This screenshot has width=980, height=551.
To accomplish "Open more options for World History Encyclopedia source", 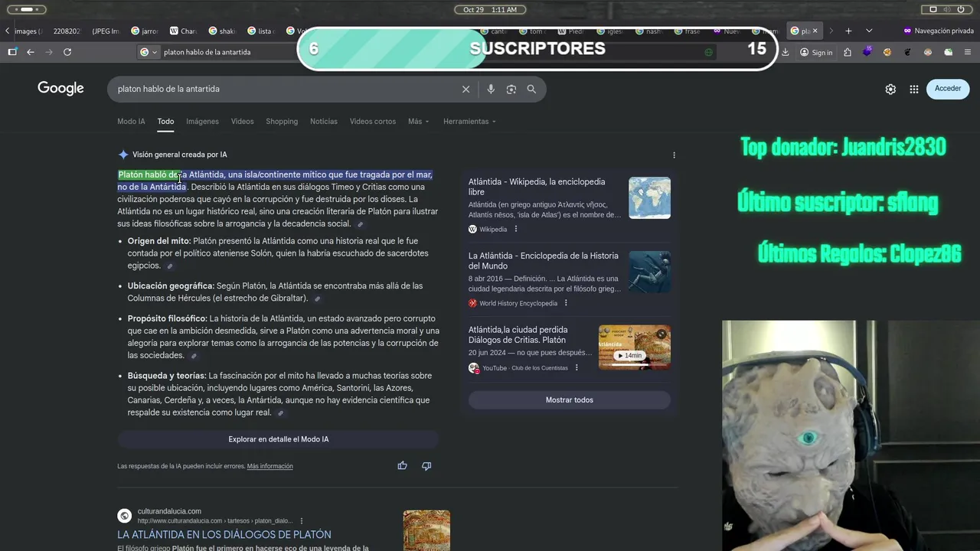I will [x=566, y=303].
